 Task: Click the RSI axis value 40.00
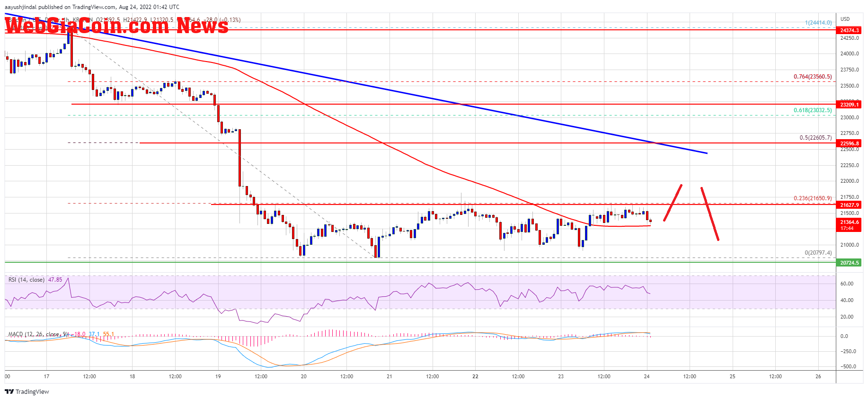[847, 301]
